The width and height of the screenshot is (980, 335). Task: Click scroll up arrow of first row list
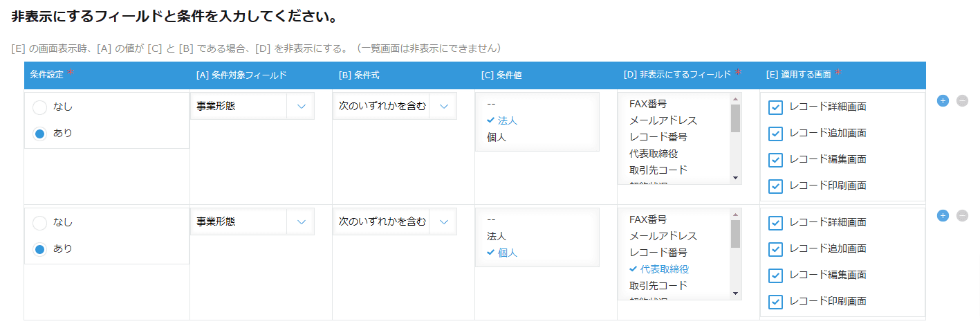pyautogui.click(x=735, y=98)
